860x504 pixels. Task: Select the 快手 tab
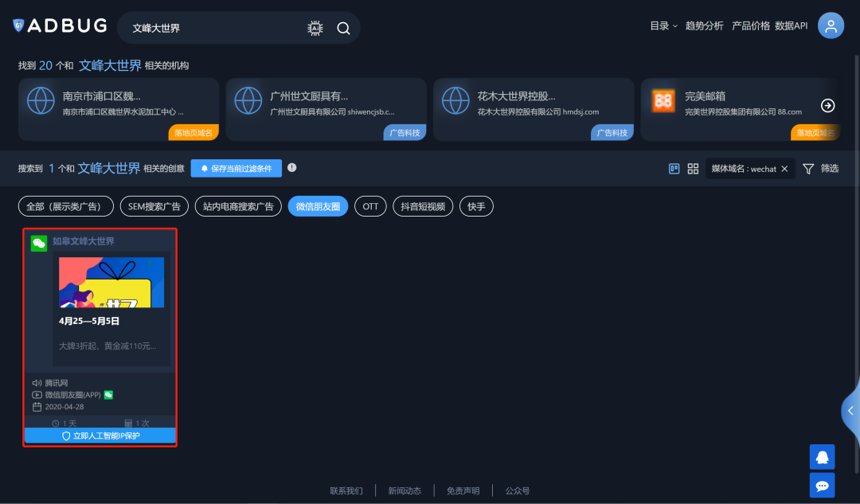coord(476,206)
